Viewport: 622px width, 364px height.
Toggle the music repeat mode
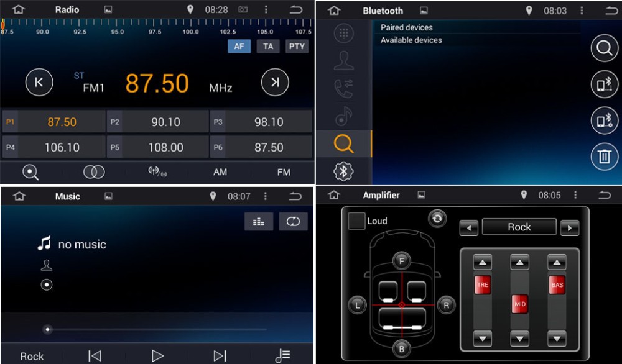(293, 222)
